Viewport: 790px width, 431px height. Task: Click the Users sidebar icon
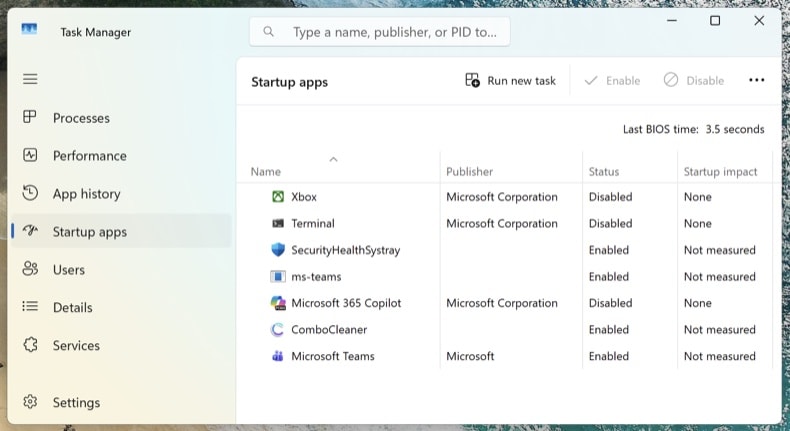point(30,269)
